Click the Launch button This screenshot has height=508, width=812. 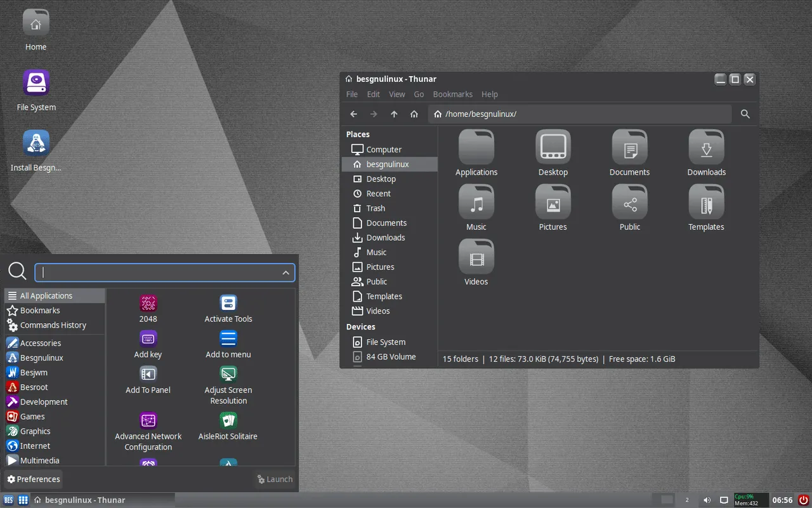[x=275, y=479]
